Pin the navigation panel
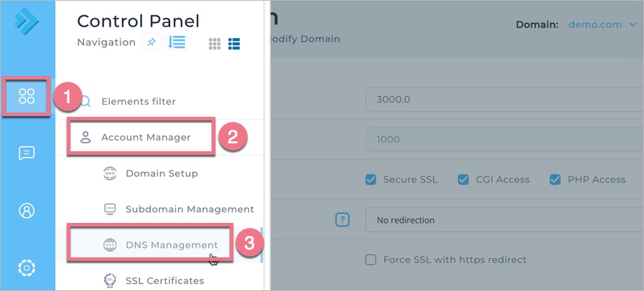The image size is (644, 291). (x=151, y=43)
